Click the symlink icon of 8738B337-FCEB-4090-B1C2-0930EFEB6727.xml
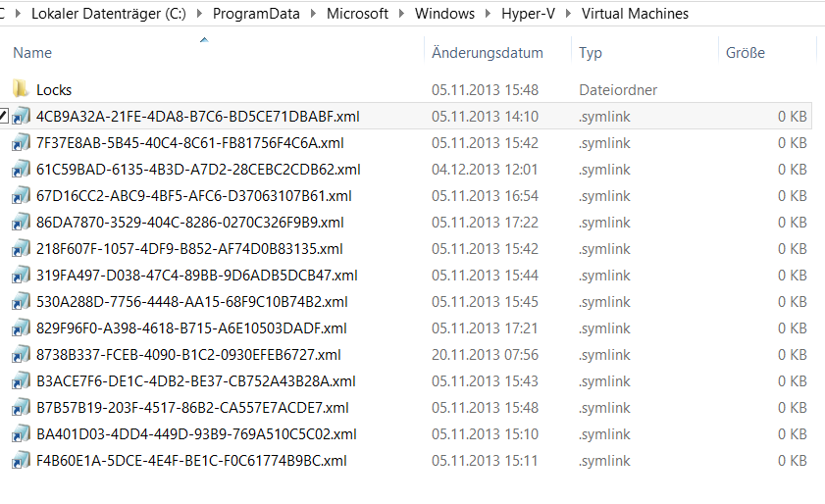This screenshot has height=504, width=825. (21, 354)
